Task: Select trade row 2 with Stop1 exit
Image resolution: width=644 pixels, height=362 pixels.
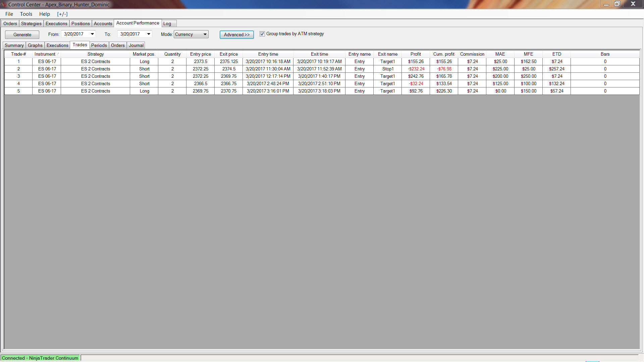Action: 388,69
